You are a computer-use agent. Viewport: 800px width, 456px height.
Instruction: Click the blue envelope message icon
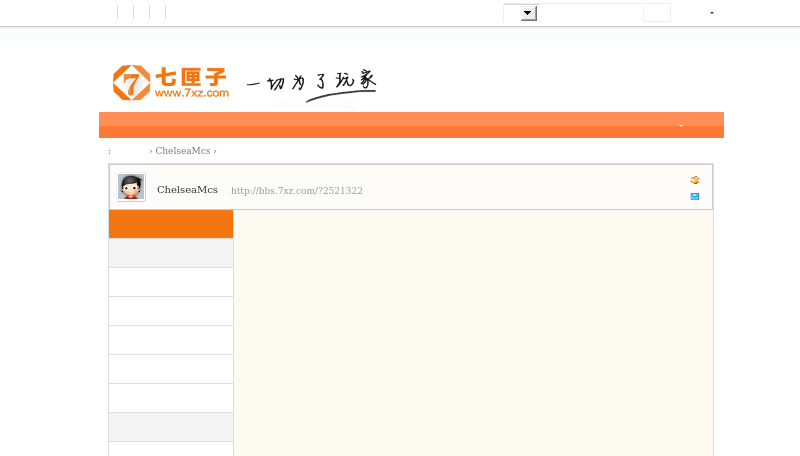[694, 196]
